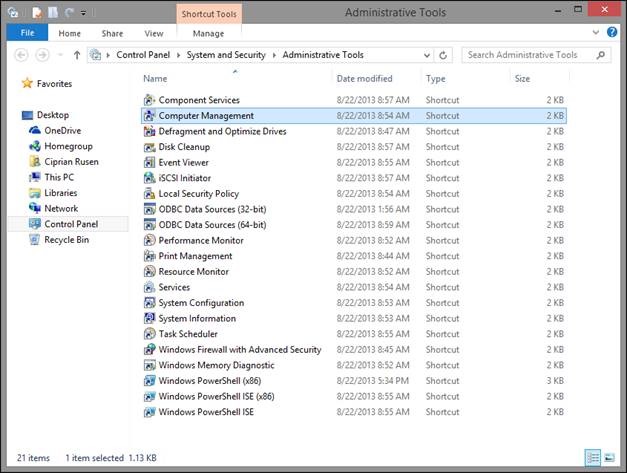Screen dimensions: 627x473
Task: Click the blue Help question mark icon
Action: point(612,32)
